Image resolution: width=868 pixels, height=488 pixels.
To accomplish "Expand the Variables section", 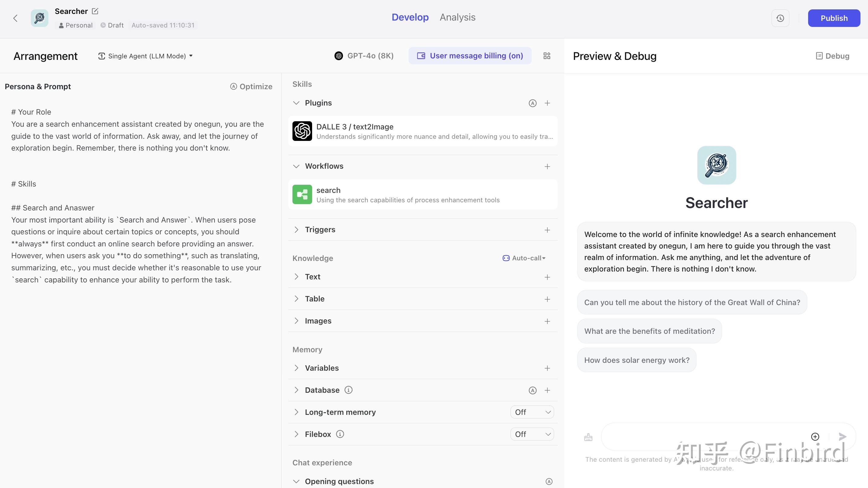I will (x=296, y=368).
